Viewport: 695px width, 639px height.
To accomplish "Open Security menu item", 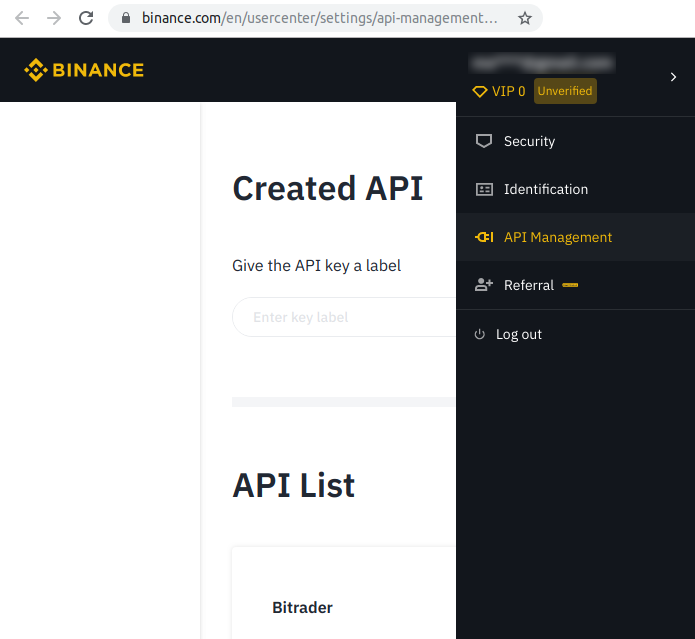I will (x=575, y=141).
